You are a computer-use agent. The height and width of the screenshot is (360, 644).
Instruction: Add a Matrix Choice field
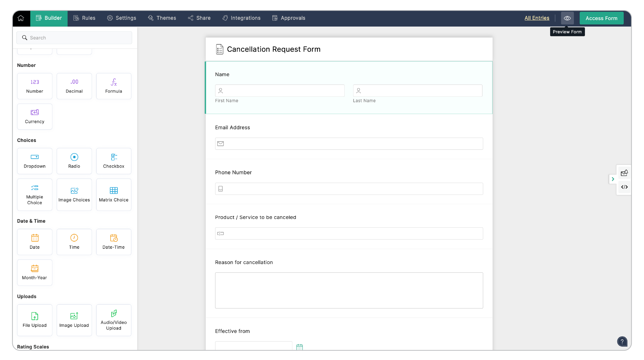[114, 194]
